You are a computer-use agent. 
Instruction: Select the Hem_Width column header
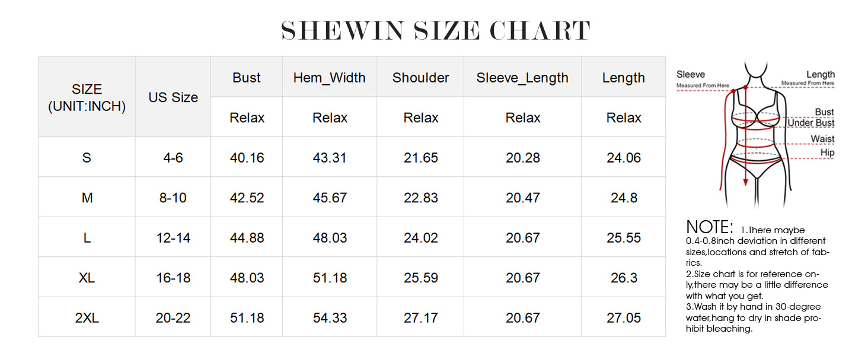[x=330, y=78]
